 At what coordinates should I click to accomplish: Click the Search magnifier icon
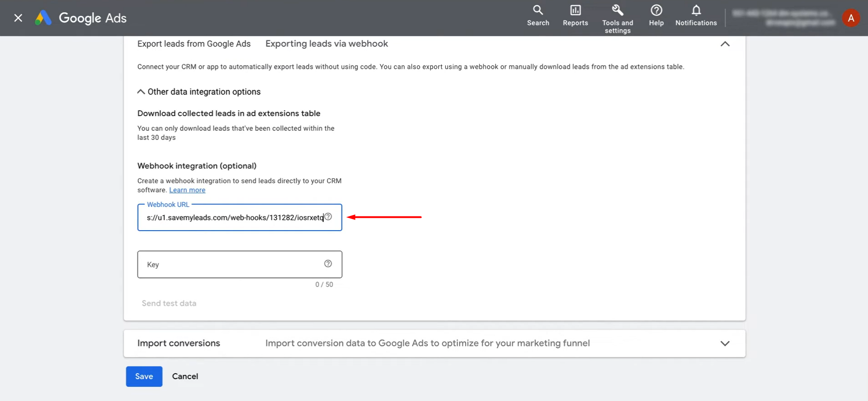tap(538, 10)
